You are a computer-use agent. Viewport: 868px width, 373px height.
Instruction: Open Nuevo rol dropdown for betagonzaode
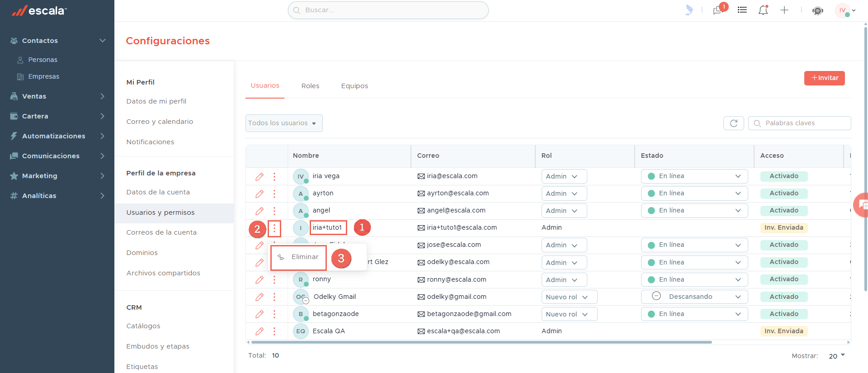click(569, 314)
